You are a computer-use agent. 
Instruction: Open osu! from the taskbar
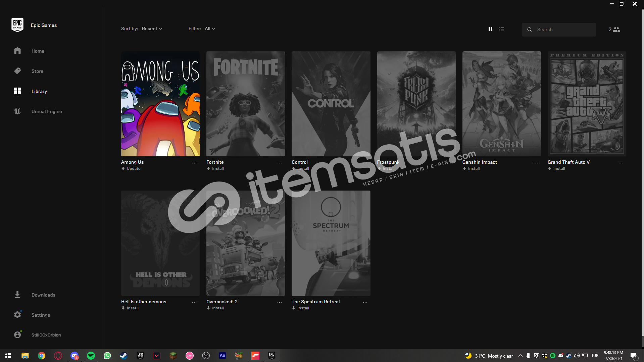(x=190, y=356)
